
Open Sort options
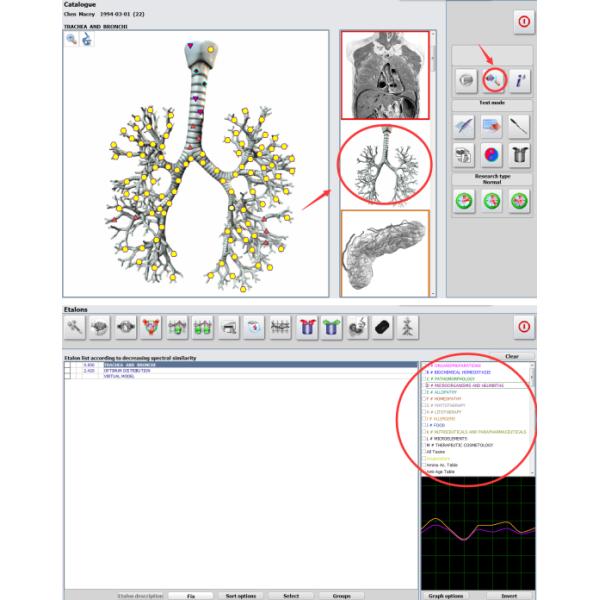[240, 595]
